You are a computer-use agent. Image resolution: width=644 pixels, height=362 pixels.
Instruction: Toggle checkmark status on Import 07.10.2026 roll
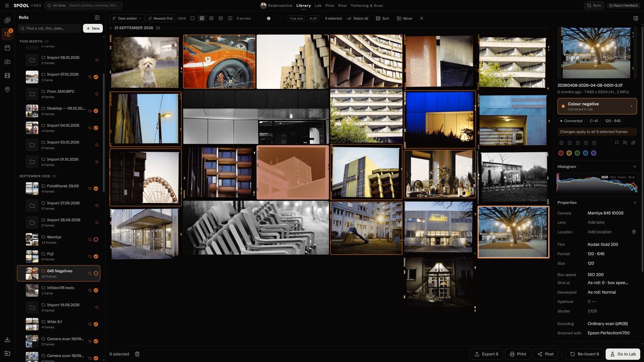coord(96,77)
